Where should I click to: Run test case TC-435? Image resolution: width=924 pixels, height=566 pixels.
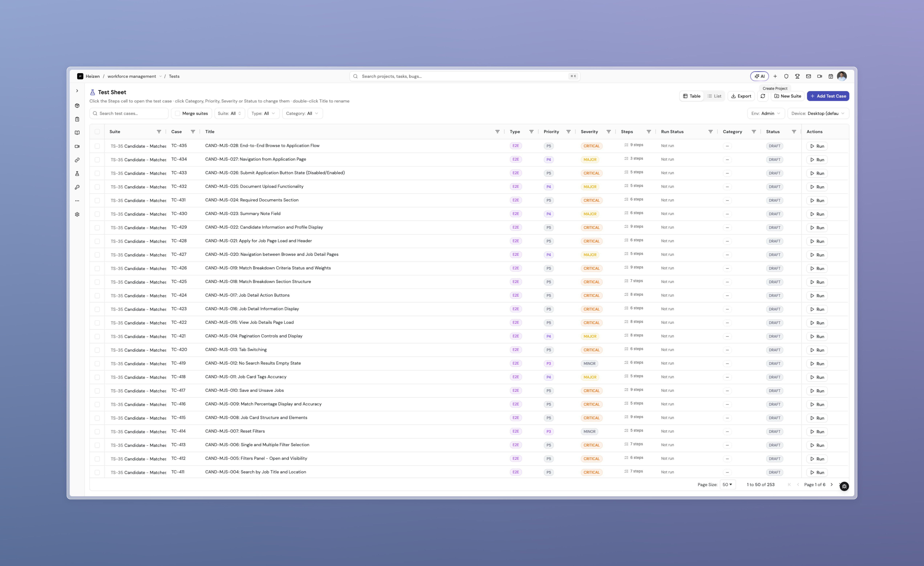click(x=817, y=146)
